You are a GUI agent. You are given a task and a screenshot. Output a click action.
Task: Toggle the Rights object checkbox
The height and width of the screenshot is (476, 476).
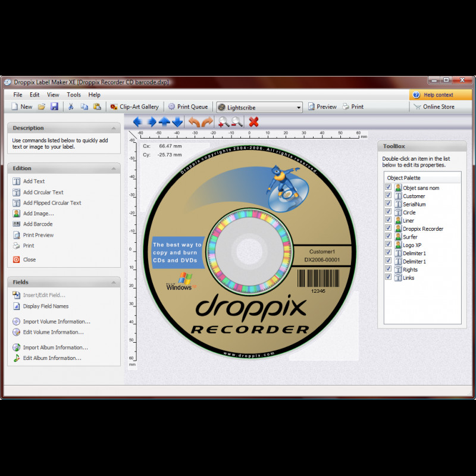pyautogui.click(x=388, y=269)
